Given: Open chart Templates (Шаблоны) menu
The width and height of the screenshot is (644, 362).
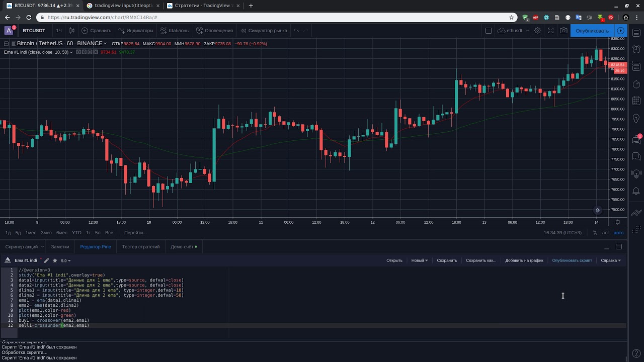Looking at the screenshot, I should [175, 31].
